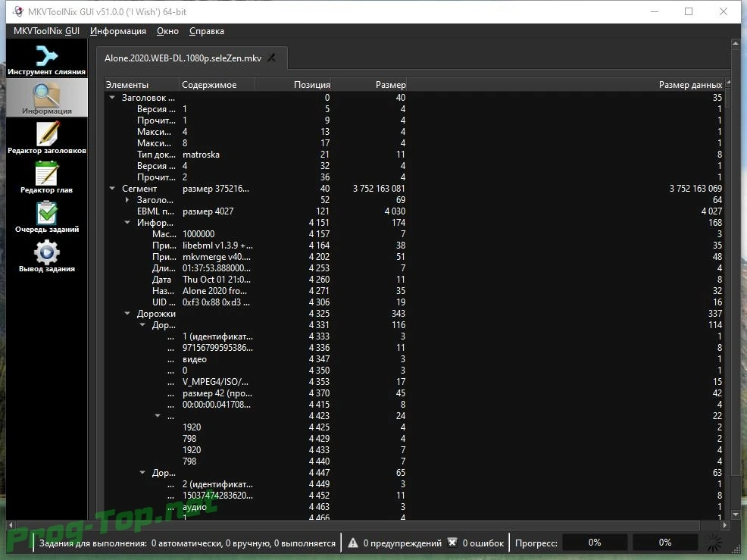The image size is (747, 560).
Task: Collapse the second Дор... track node at position 4 447
Action: pyautogui.click(x=142, y=472)
